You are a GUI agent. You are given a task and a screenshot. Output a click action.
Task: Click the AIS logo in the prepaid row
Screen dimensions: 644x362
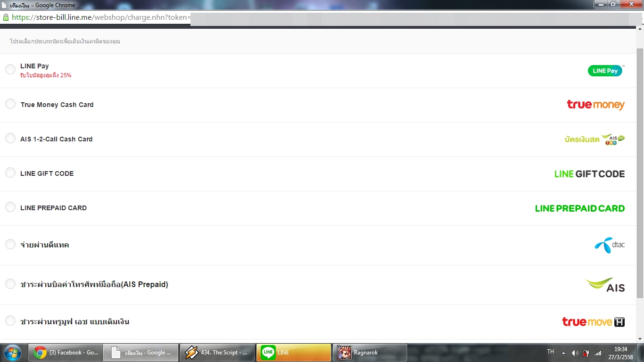click(x=605, y=285)
